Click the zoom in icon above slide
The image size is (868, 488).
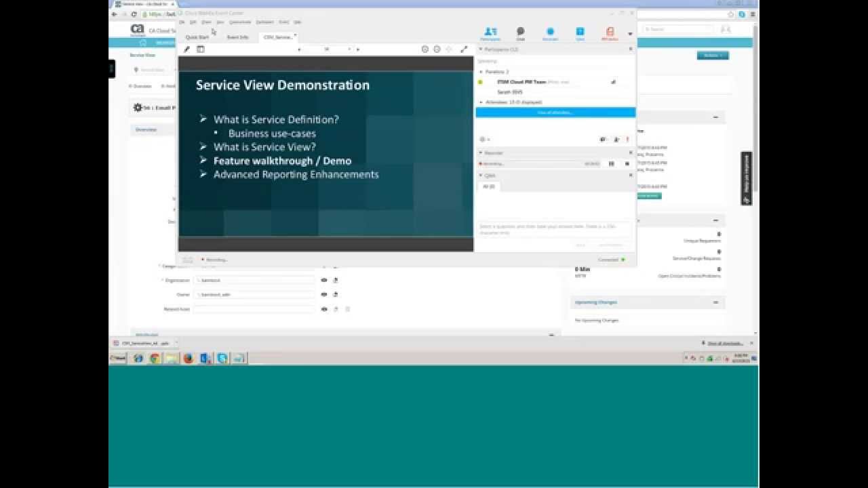point(425,49)
